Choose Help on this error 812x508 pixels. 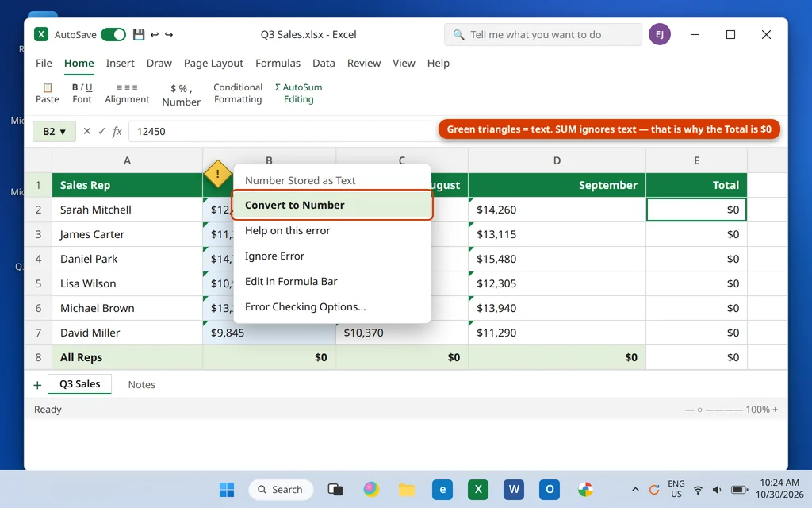pos(332,231)
